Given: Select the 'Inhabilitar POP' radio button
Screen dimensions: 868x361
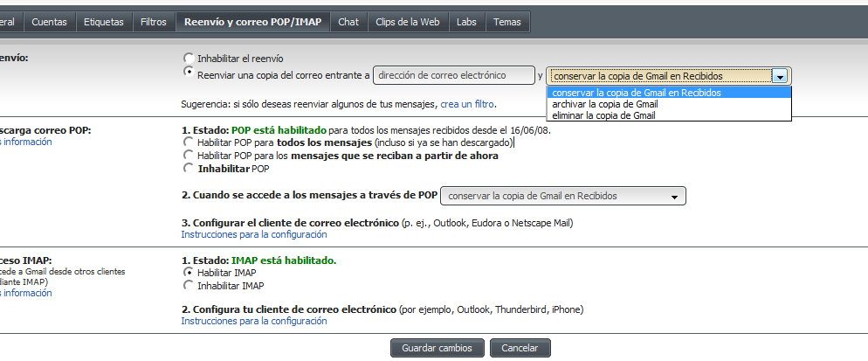Looking at the screenshot, I should pos(188,167).
